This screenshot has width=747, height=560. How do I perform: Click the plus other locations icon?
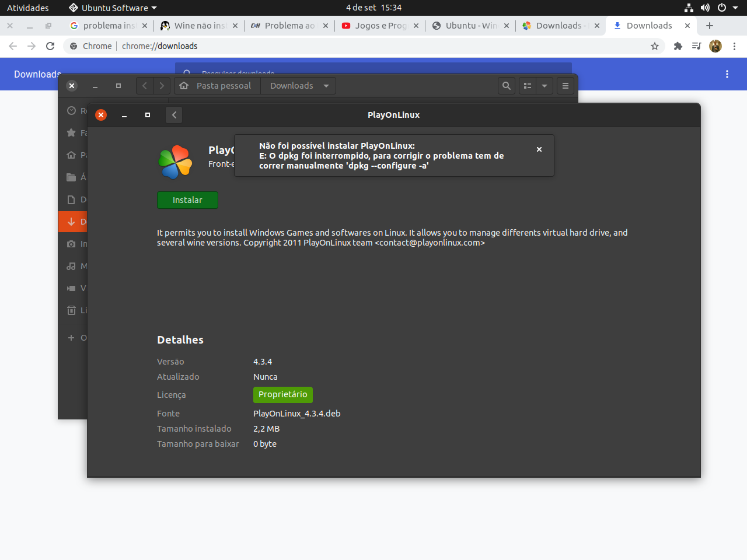(x=71, y=338)
